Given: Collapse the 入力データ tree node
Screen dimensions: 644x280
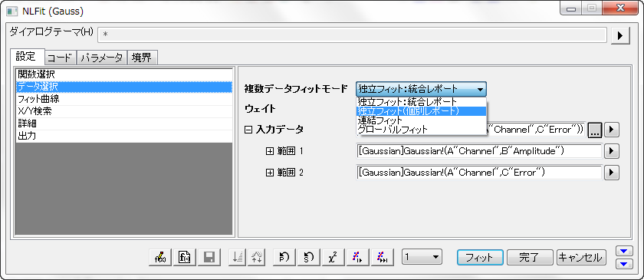Looking at the screenshot, I should point(248,130).
